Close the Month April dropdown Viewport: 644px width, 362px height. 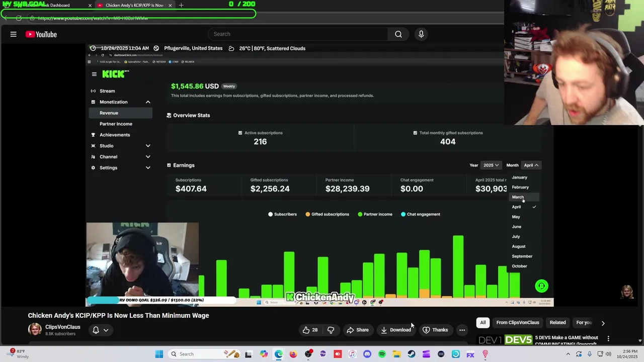point(531,165)
